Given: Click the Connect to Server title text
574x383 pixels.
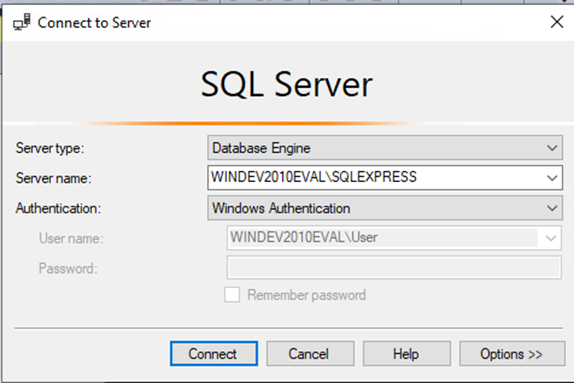Looking at the screenshot, I should click(94, 23).
